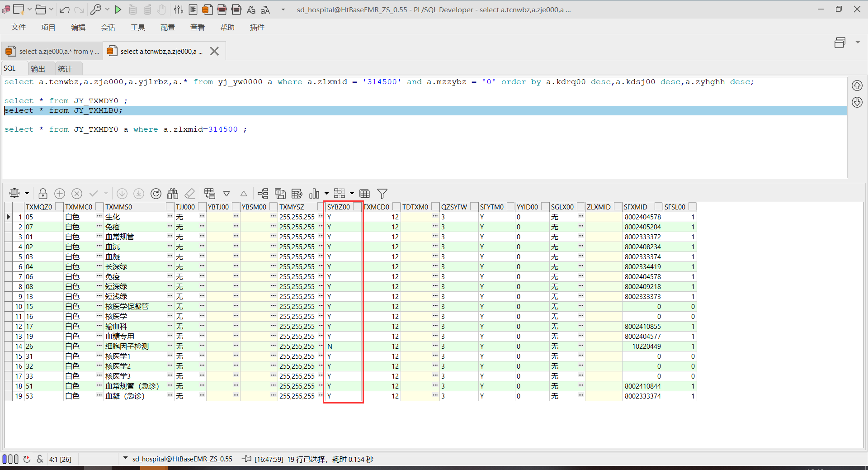The height and width of the screenshot is (470, 868).
Task: Click the eraser Clear record icon
Action: click(190, 194)
